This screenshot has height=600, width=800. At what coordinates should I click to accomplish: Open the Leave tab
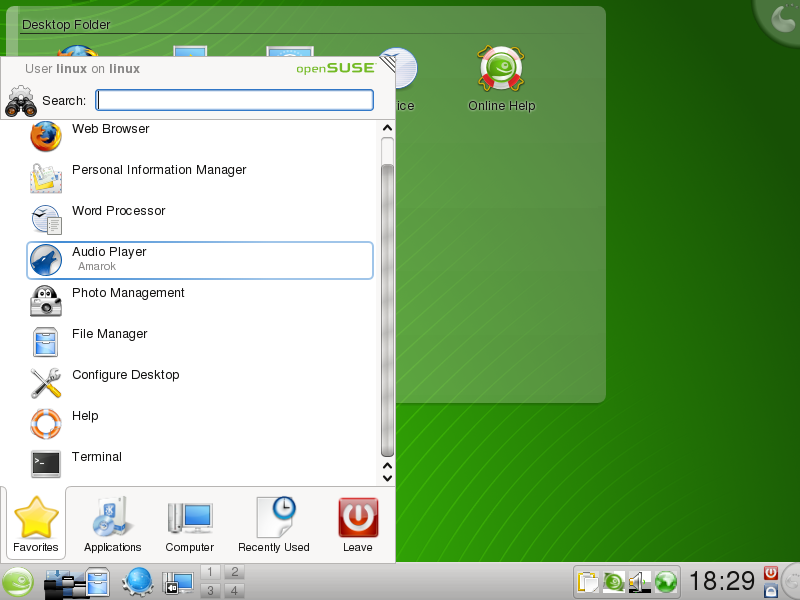point(358,525)
